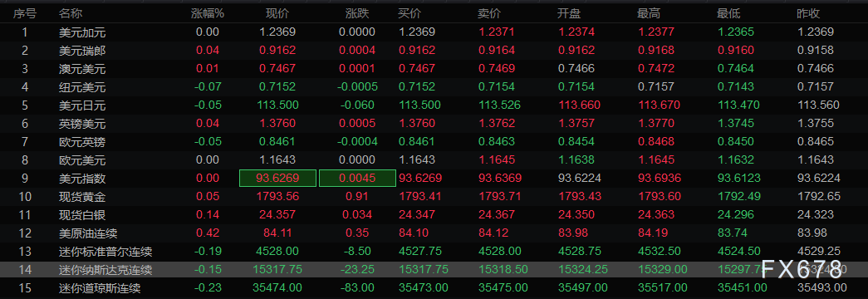Click the 现价 column header
This screenshot has width=868, height=299.
[x=277, y=13]
